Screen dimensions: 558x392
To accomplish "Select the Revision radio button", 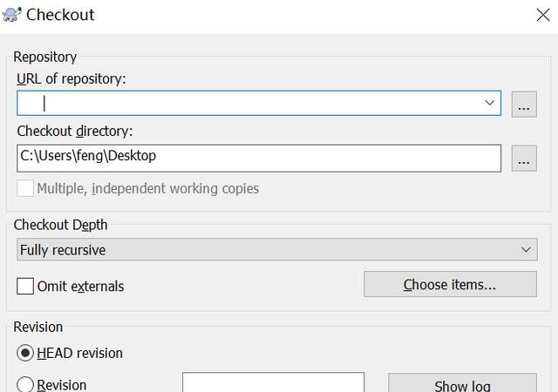I will click(x=25, y=385).
